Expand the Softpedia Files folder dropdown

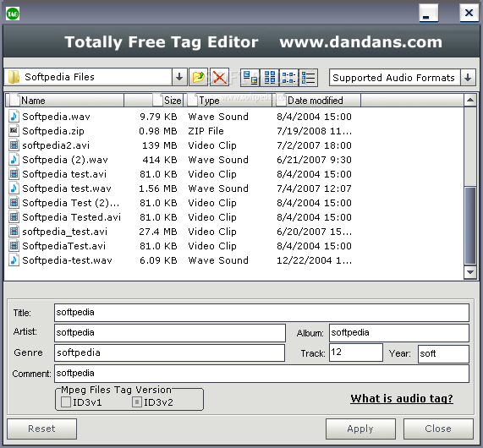pyautogui.click(x=179, y=77)
